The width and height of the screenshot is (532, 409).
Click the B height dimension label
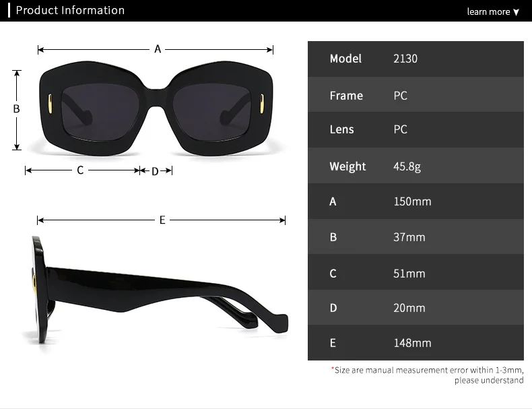[16, 109]
